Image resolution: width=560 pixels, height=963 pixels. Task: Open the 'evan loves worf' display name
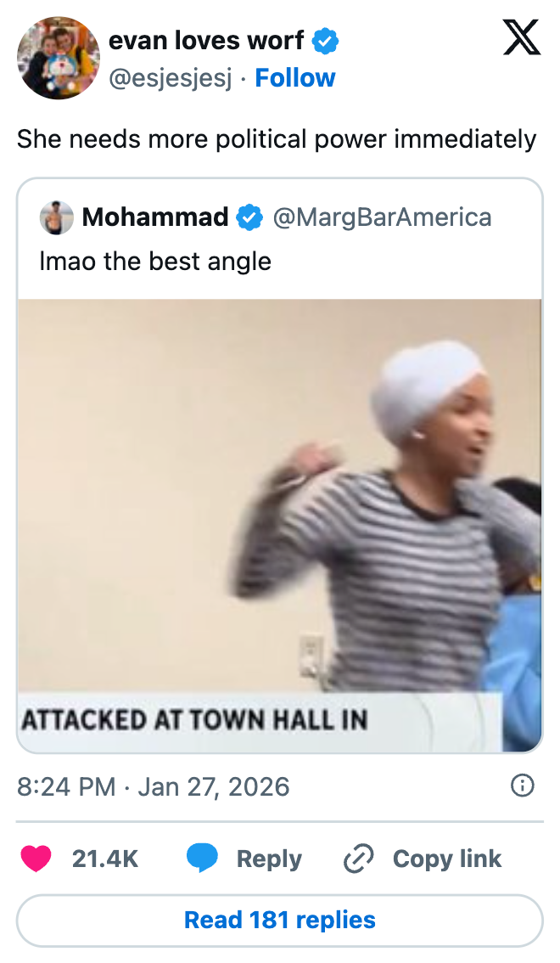[x=206, y=41]
